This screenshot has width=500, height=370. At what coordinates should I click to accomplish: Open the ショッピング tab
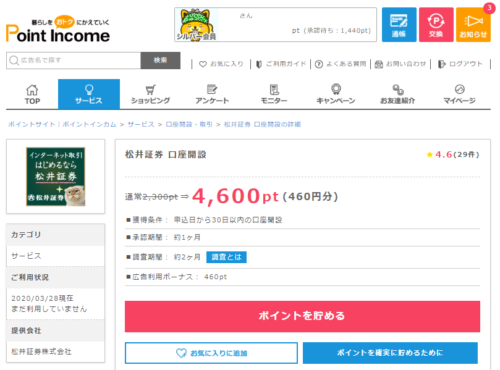150,94
